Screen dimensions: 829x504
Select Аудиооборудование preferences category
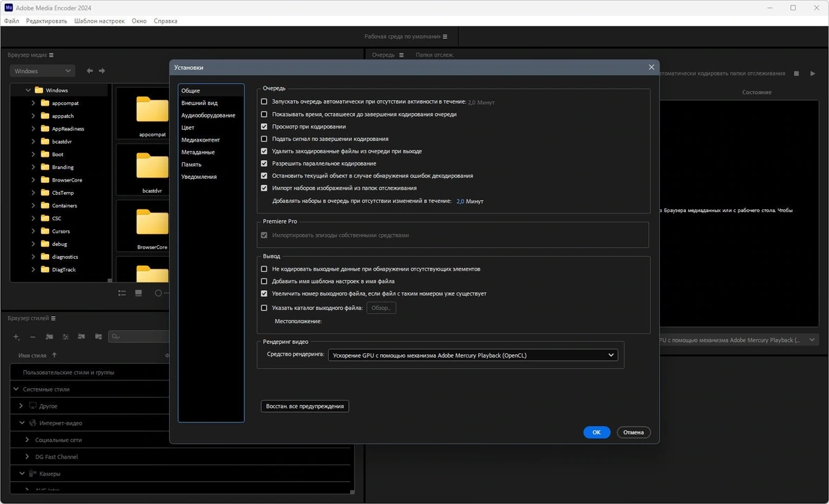click(x=208, y=115)
